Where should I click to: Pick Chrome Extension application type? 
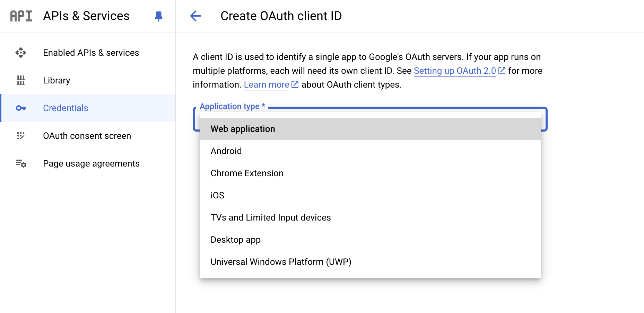247,173
